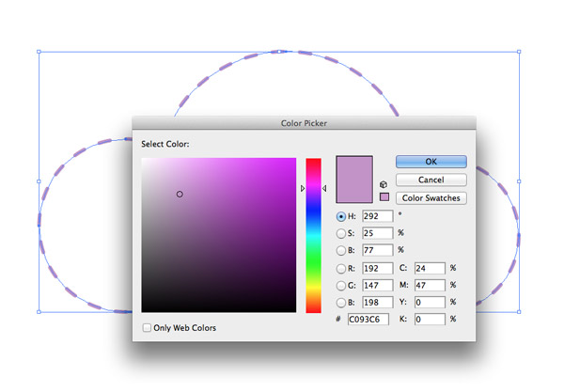Enable the Only Web Colors checkbox
This screenshot has height=392, width=564.
point(147,328)
